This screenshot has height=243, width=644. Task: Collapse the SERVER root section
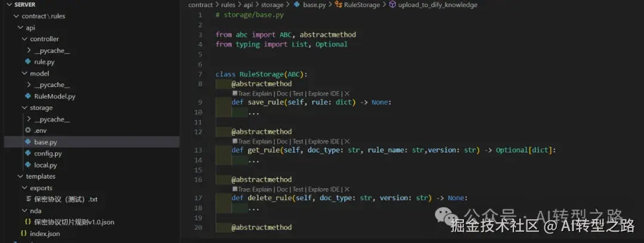pos(10,5)
